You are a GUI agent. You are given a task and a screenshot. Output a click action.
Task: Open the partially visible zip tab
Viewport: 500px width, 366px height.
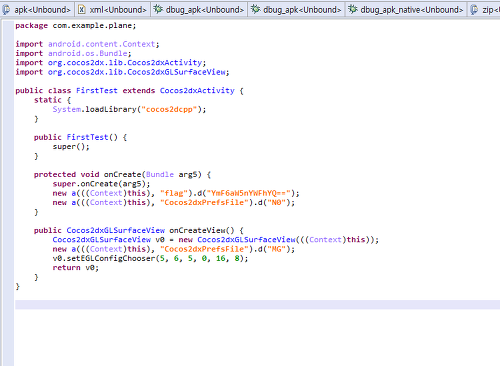[484, 10]
